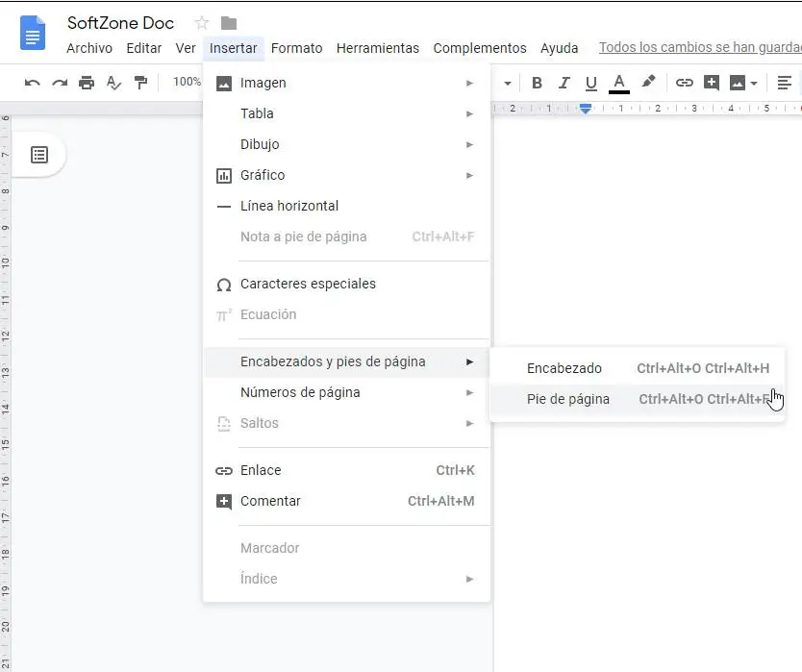Image resolution: width=802 pixels, height=672 pixels.
Task: Open text alignment options
Action: (x=784, y=83)
